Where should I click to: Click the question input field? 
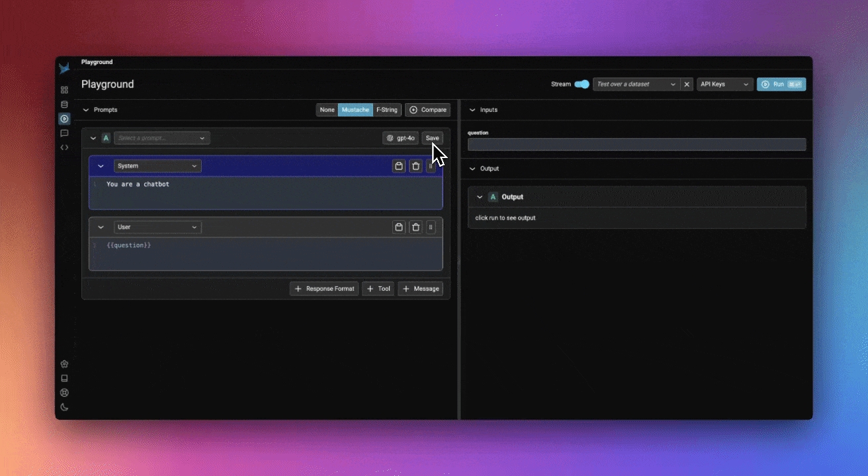[x=636, y=144]
